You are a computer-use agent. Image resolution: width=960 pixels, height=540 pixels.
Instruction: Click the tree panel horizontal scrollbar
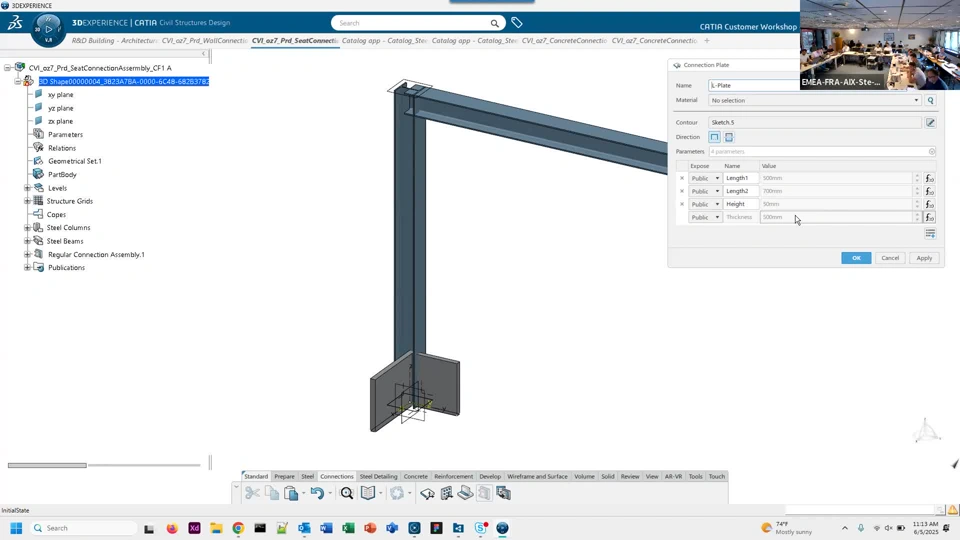[47, 465]
